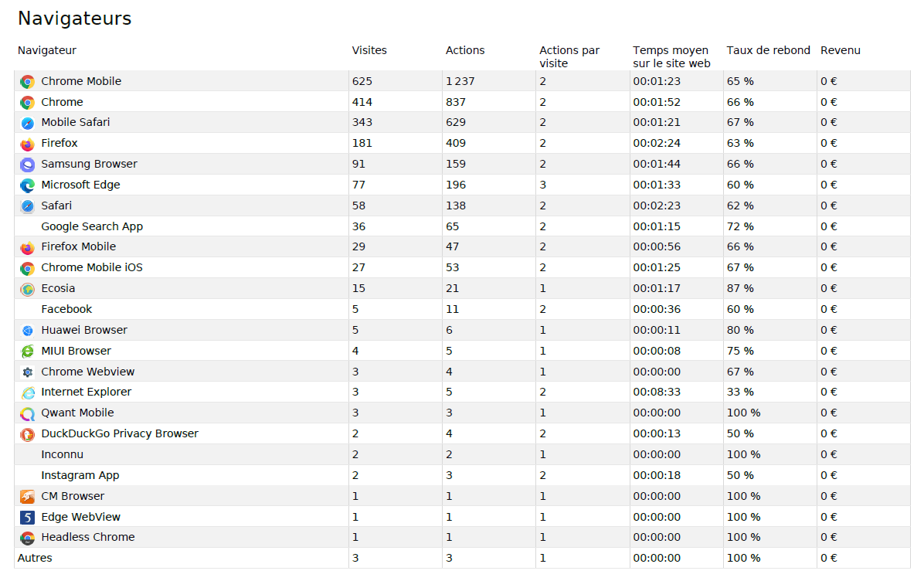Select the Facebook row label
Screen dimensions: 924x581
click(66, 309)
